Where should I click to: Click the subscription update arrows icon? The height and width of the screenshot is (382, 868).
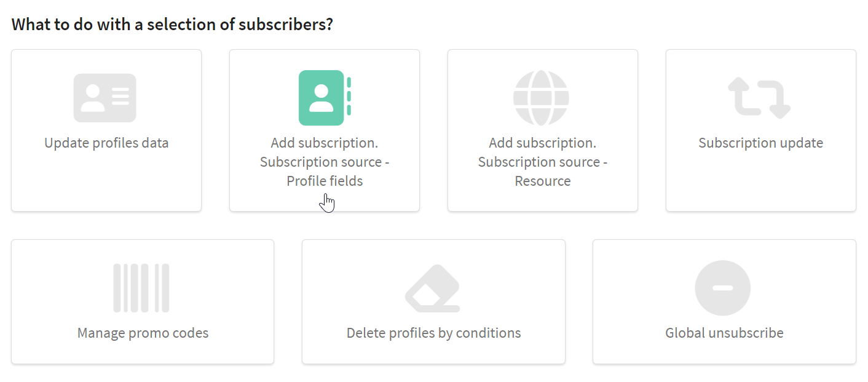click(760, 98)
